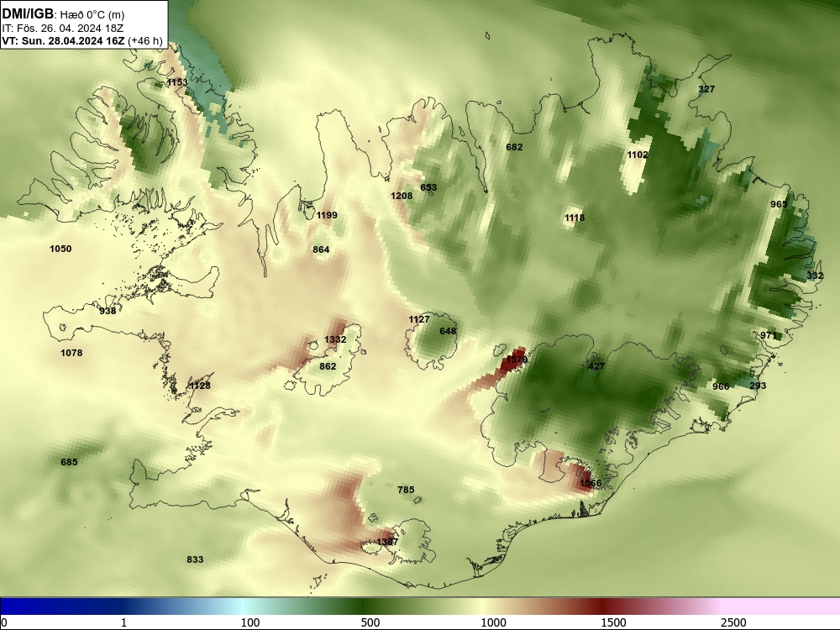840x630 pixels.
Task: Click the 1153 value in the Westfjords
Action: pos(177,82)
